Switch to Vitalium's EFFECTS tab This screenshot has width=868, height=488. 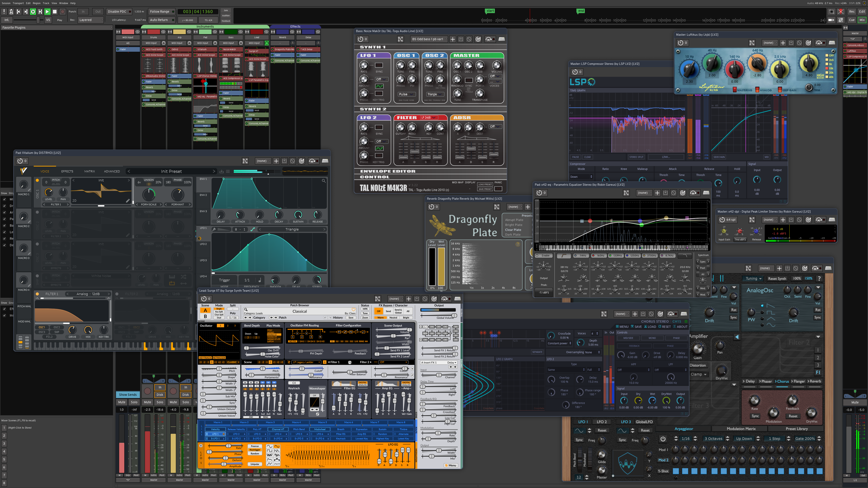point(67,171)
